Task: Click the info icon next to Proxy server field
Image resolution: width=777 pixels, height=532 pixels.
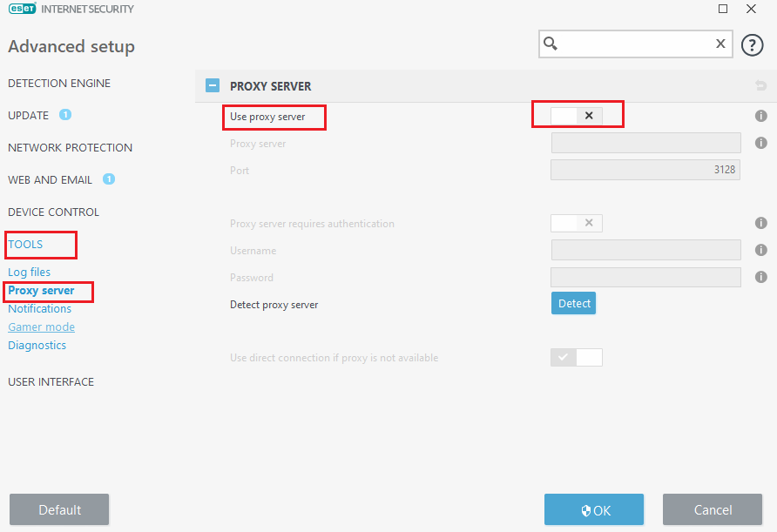Action: point(760,143)
